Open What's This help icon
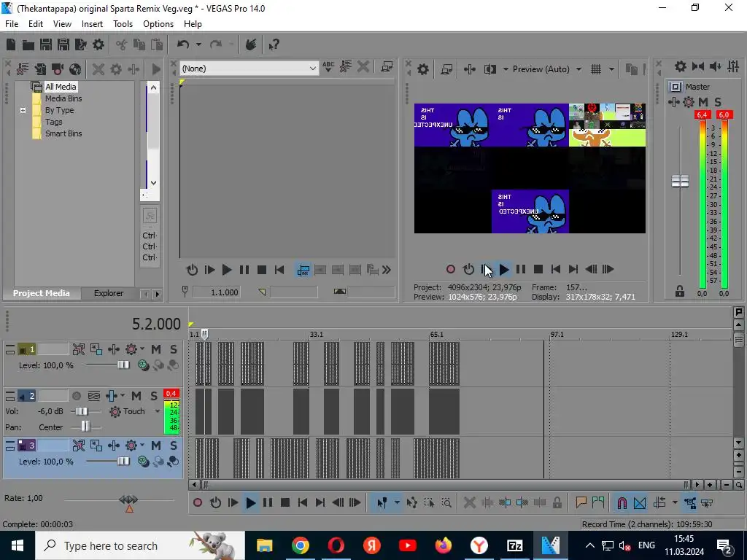747x560 pixels. [x=274, y=44]
